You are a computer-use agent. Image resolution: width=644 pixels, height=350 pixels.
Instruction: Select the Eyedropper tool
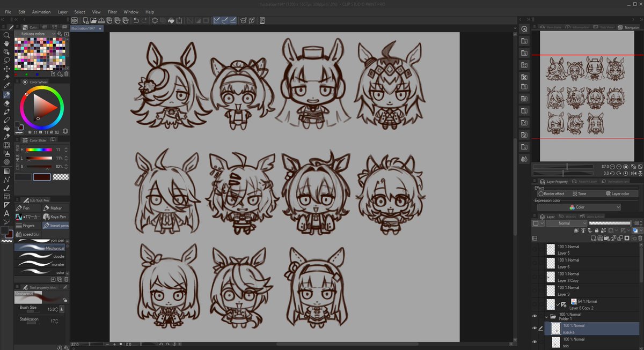click(x=6, y=86)
